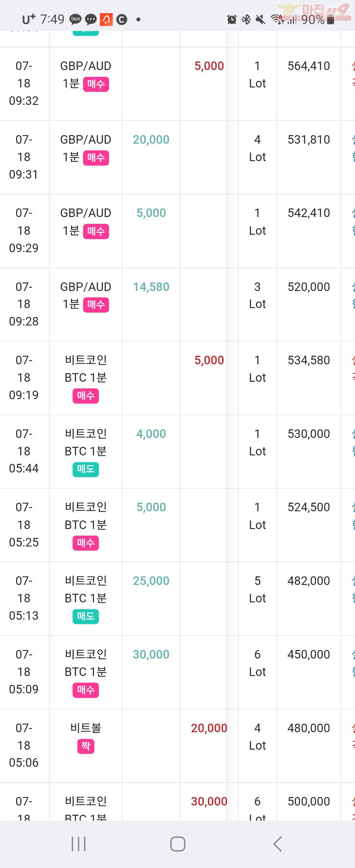Tap the Android recent apps button
355x868 pixels.
(79, 844)
